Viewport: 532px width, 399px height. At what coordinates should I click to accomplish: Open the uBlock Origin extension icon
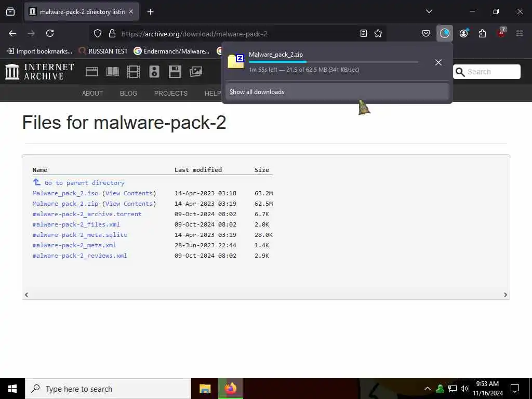pyautogui.click(x=501, y=33)
